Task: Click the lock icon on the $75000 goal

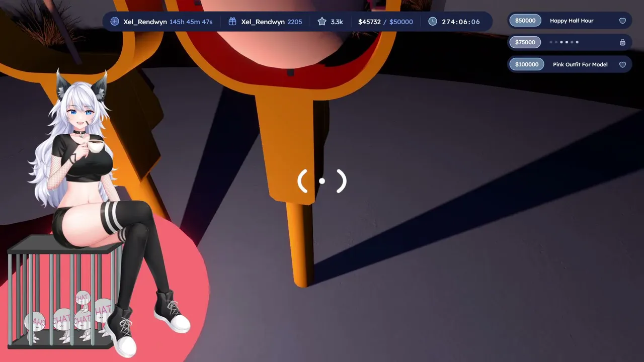Action: 622,42
